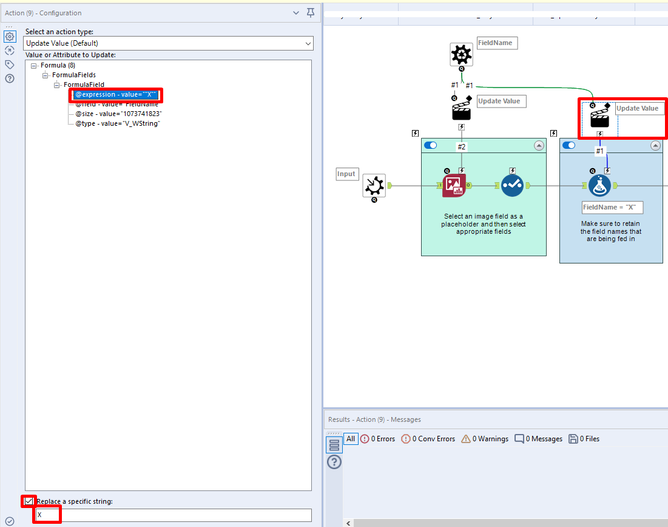Select the right Update Value Action tool
Image resolution: width=668 pixels, height=527 pixels.
coord(600,116)
